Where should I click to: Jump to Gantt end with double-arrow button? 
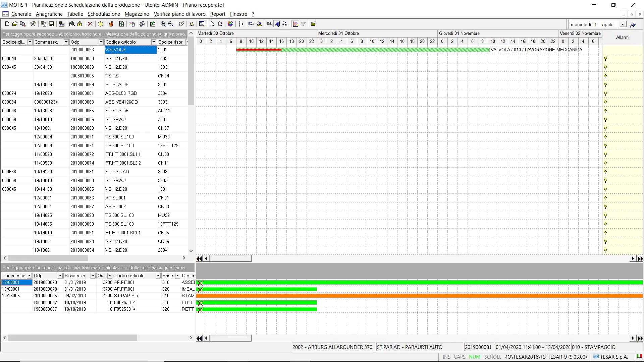pos(640,258)
